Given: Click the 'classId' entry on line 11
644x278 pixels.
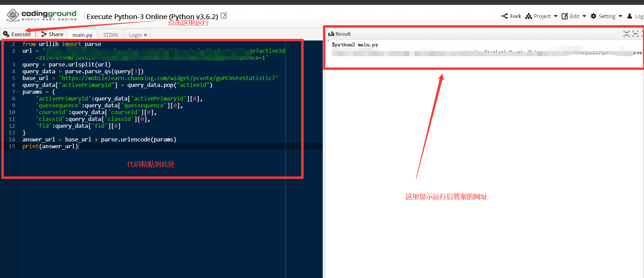Looking at the screenshot, I should click(x=93, y=119).
